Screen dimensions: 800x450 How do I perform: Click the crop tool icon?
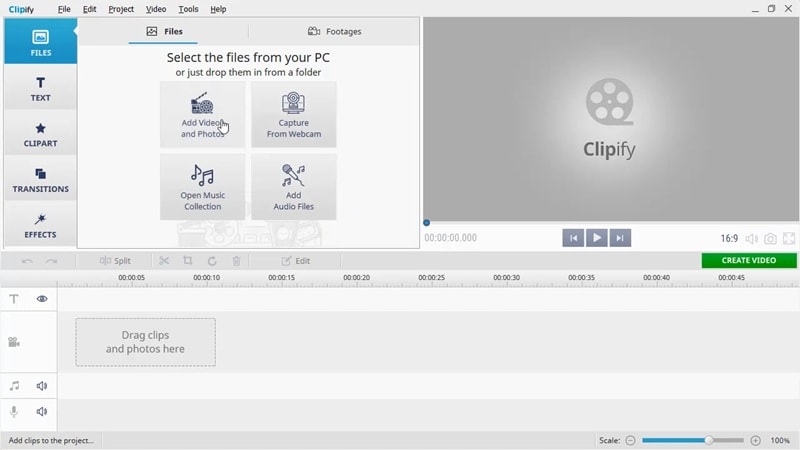click(188, 261)
